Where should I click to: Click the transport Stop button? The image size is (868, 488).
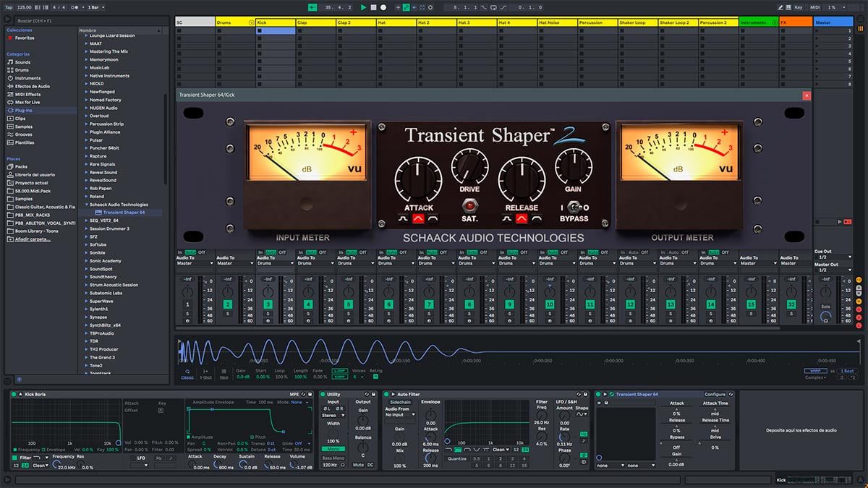coord(373,7)
